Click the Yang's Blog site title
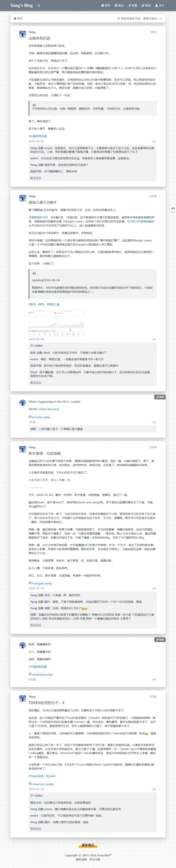This screenshot has height=868, width=176. point(22,5)
